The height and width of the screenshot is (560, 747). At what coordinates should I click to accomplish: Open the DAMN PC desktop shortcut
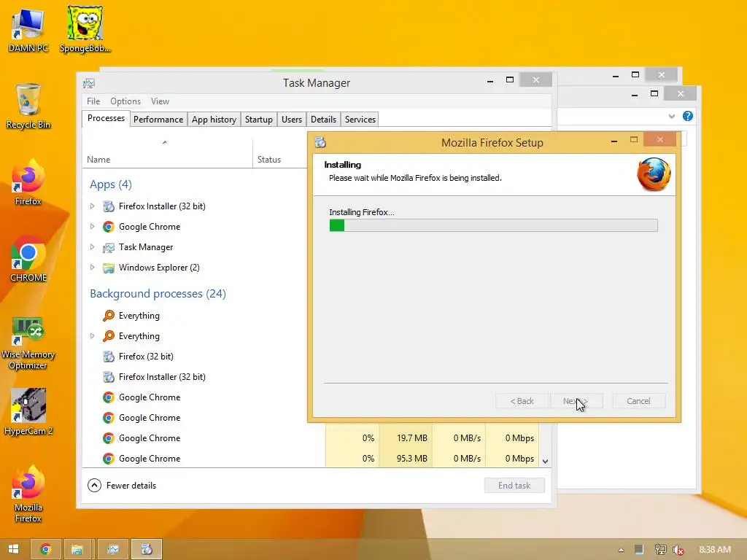pyautogui.click(x=28, y=30)
